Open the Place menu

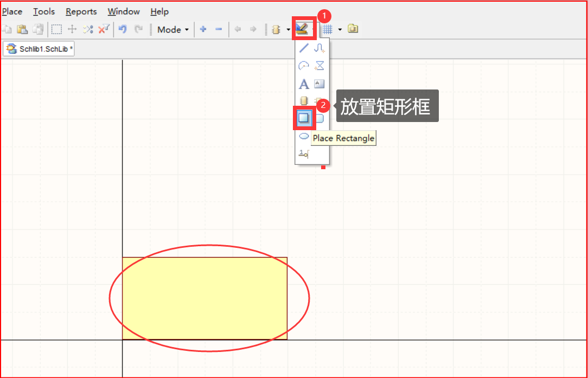point(12,11)
